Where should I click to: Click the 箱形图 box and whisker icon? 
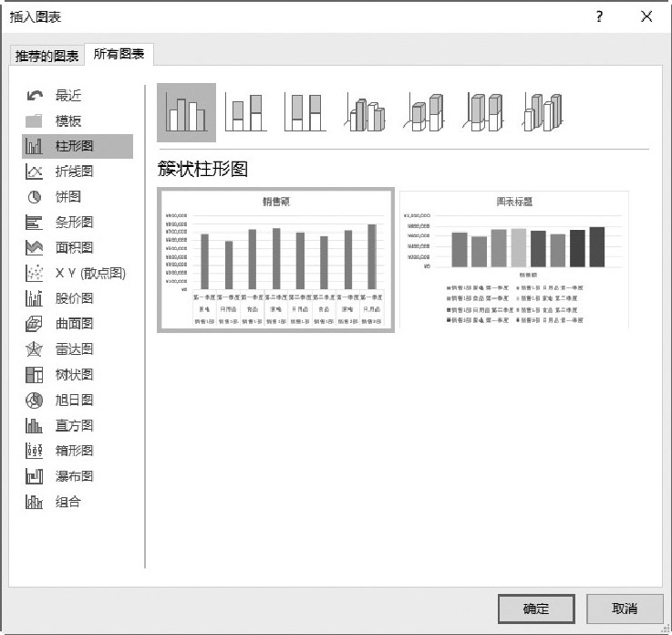coord(34,451)
